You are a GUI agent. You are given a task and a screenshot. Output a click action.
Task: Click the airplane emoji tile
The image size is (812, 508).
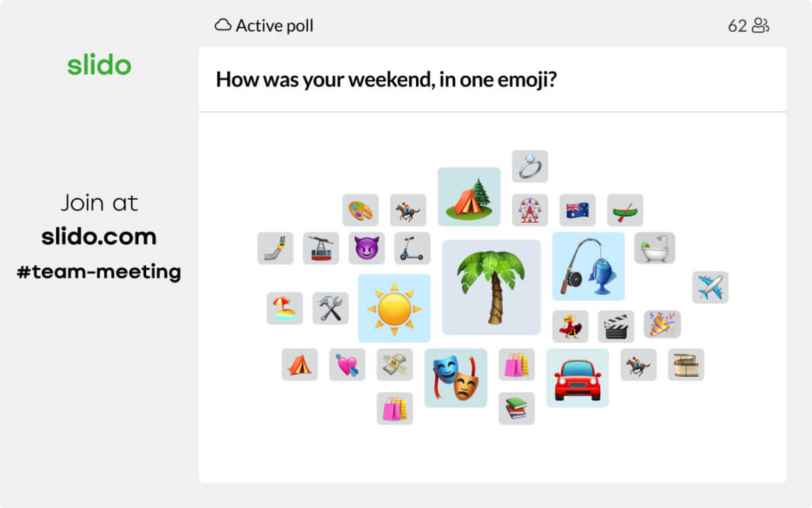pos(710,287)
